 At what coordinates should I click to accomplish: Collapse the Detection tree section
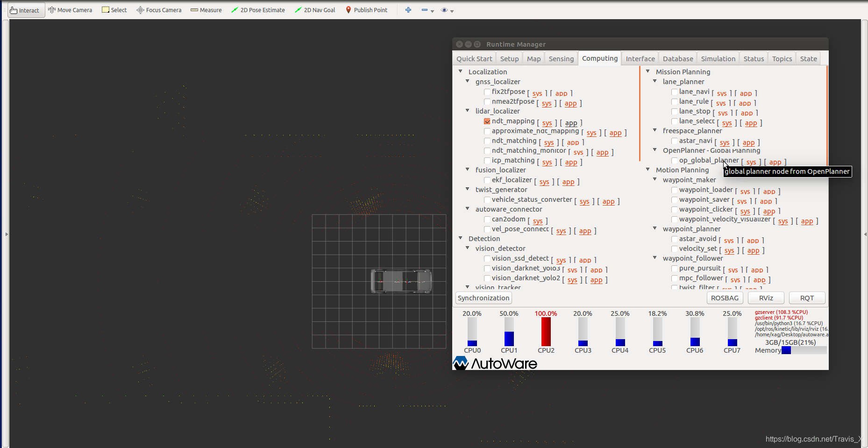[x=460, y=238]
